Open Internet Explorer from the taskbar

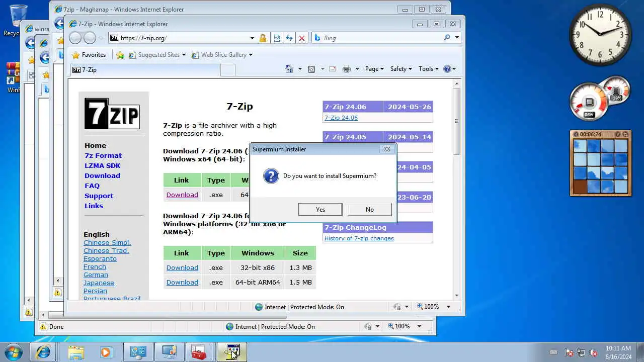click(x=43, y=352)
